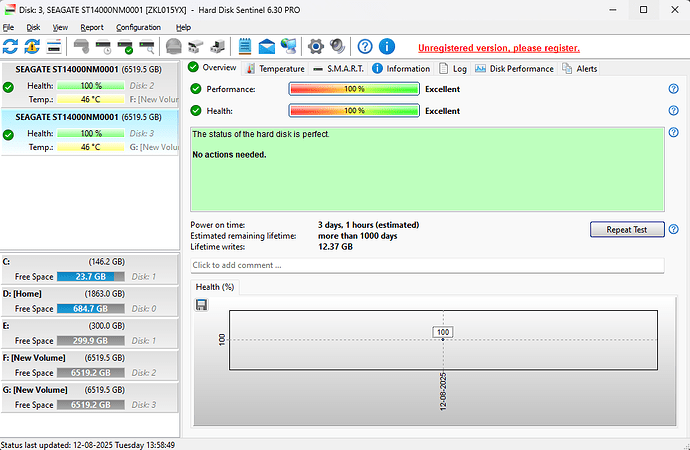Click the help icon beside status text box
Screen dimensions: 690x450
click(x=673, y=132)
